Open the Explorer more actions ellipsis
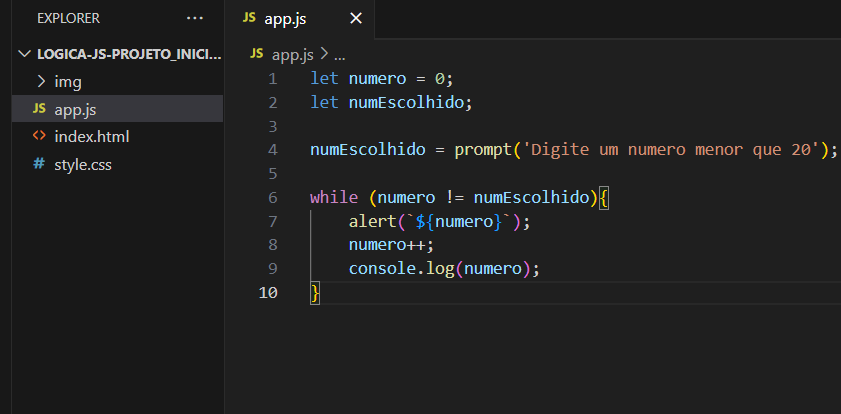841x414 pixels. tap(195, 19)
